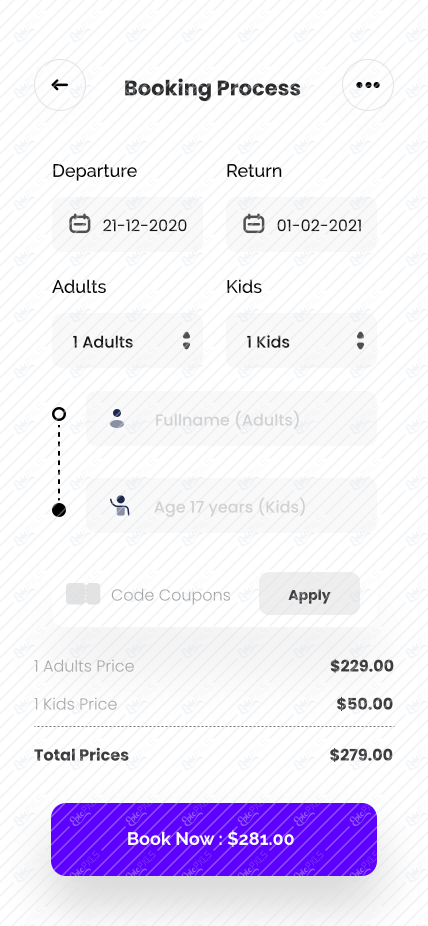Screen dimensions: 428x926
Task: Click the coupon ticket icon
Action: pyautogui.click(x=83, y=594)
